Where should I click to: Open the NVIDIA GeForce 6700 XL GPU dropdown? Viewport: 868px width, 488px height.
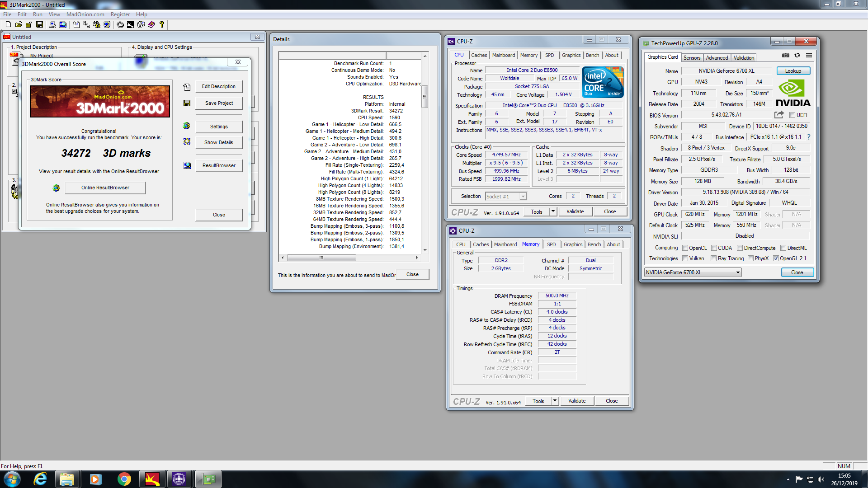(693, 272)
